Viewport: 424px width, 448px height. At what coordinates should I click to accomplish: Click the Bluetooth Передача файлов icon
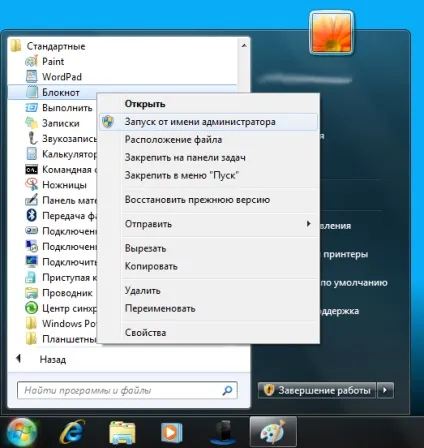point(32,215)
